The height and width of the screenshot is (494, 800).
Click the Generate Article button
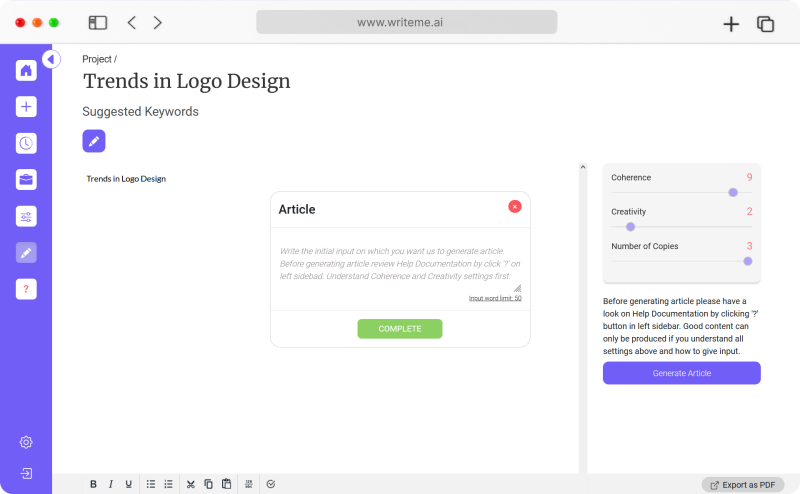(682, 373)
